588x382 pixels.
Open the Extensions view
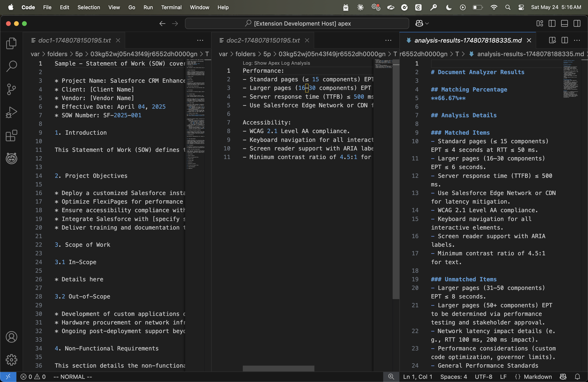click(11, 135)
